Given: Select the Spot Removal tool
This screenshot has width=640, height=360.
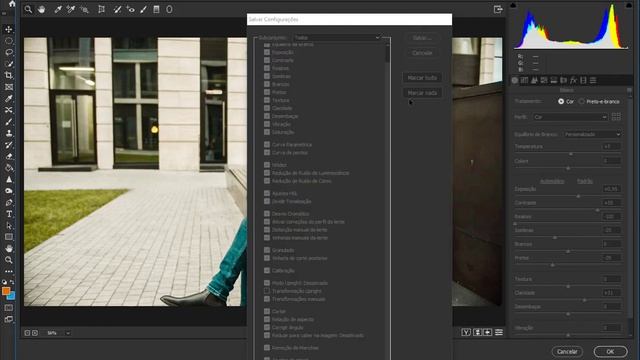Looking at the screenshot, I should pyautogui.click(x=117, y=9).
